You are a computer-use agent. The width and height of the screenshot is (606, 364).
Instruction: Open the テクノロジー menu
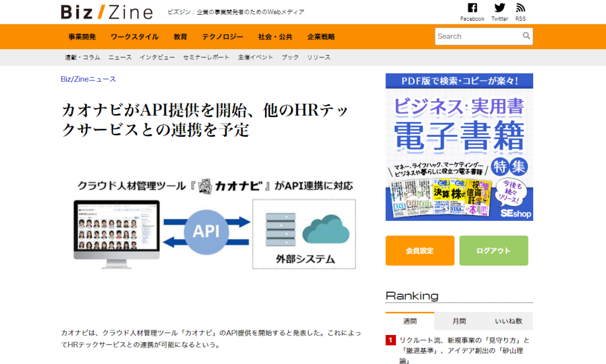coord(223,37)
